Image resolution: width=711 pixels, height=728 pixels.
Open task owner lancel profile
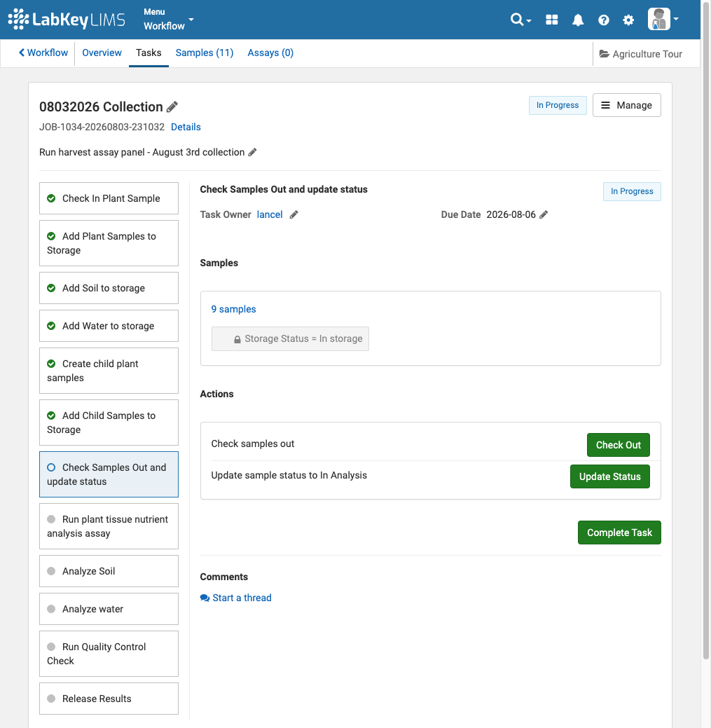[x=270, y=214]
